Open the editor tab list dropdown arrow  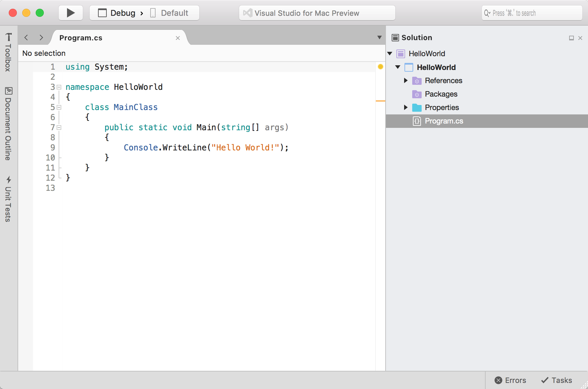(x=380, y=37)
